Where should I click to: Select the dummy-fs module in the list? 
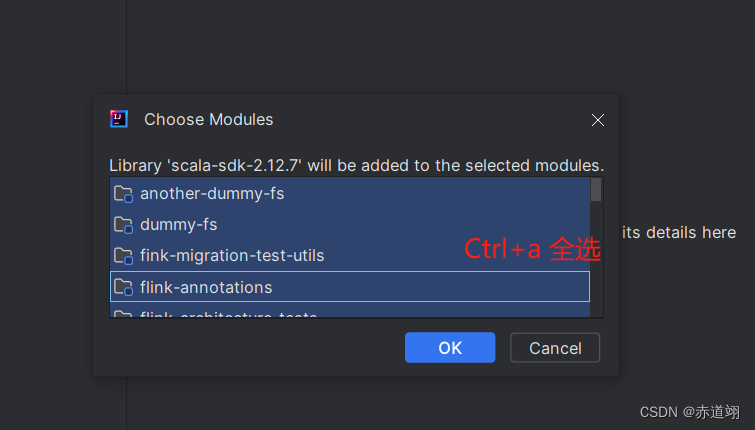pyautogui.click(x=350, y=224)
